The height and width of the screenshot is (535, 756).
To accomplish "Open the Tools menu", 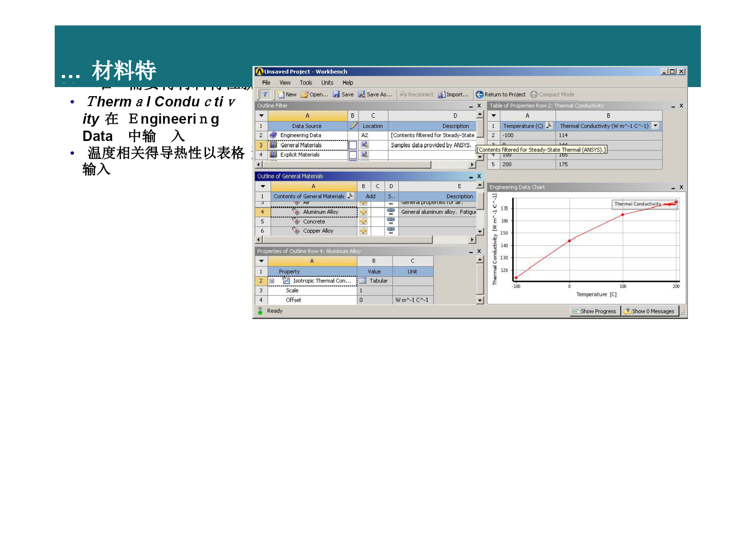I will pyautogui.click(x=306, y=83).
